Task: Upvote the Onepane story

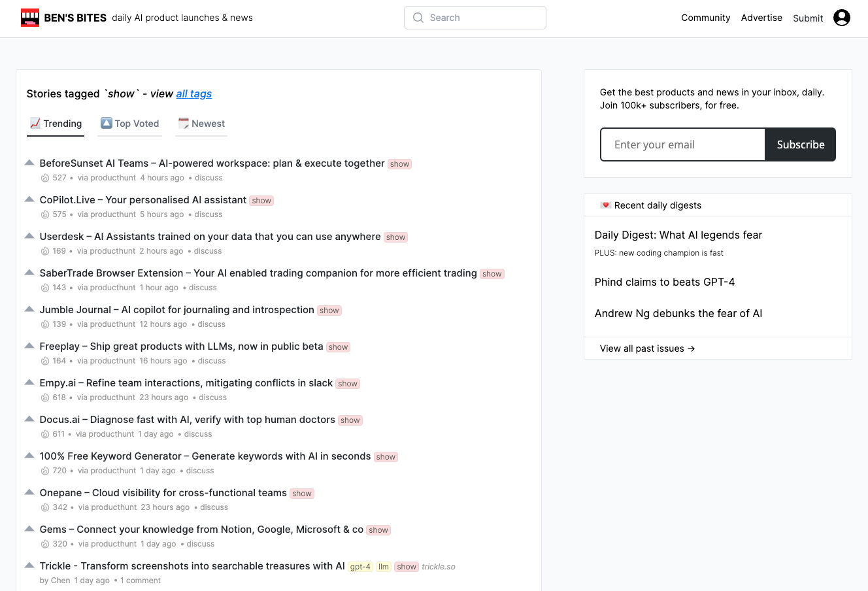Action: pos(29,492)
